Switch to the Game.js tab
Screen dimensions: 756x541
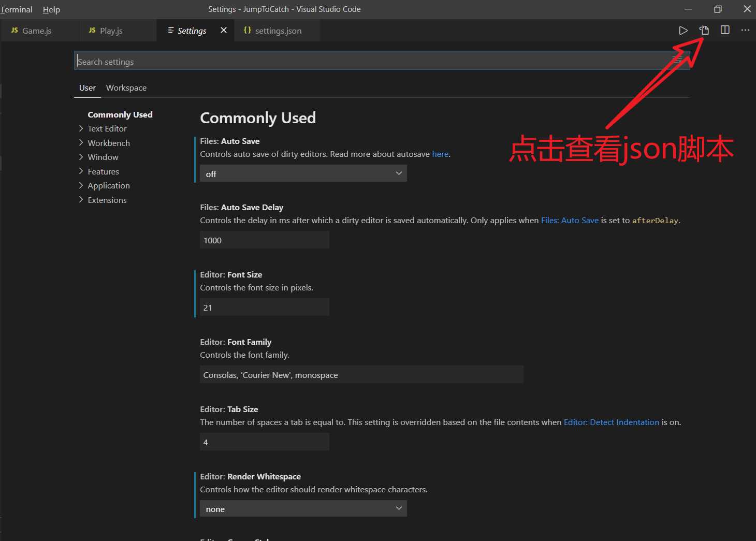(39, 31)
